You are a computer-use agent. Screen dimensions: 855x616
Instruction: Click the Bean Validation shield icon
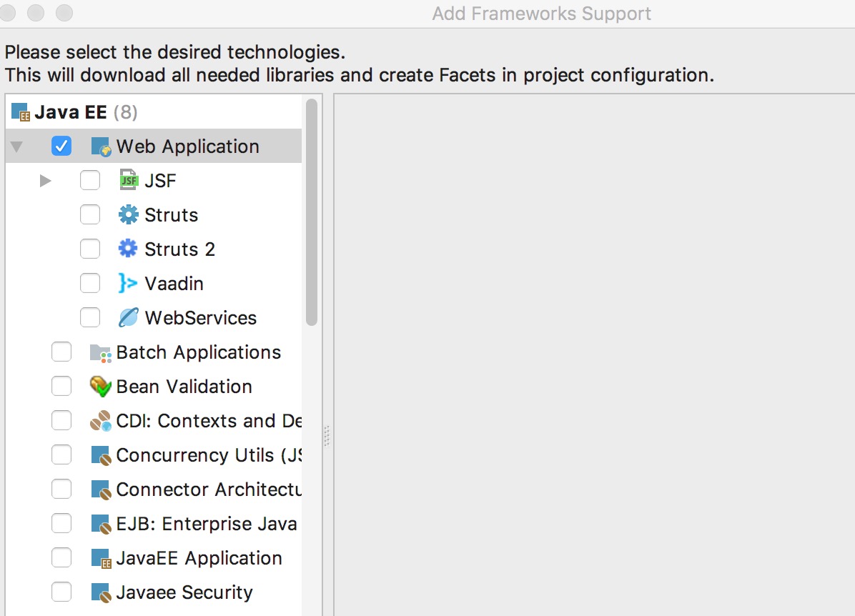pos(100,386)
